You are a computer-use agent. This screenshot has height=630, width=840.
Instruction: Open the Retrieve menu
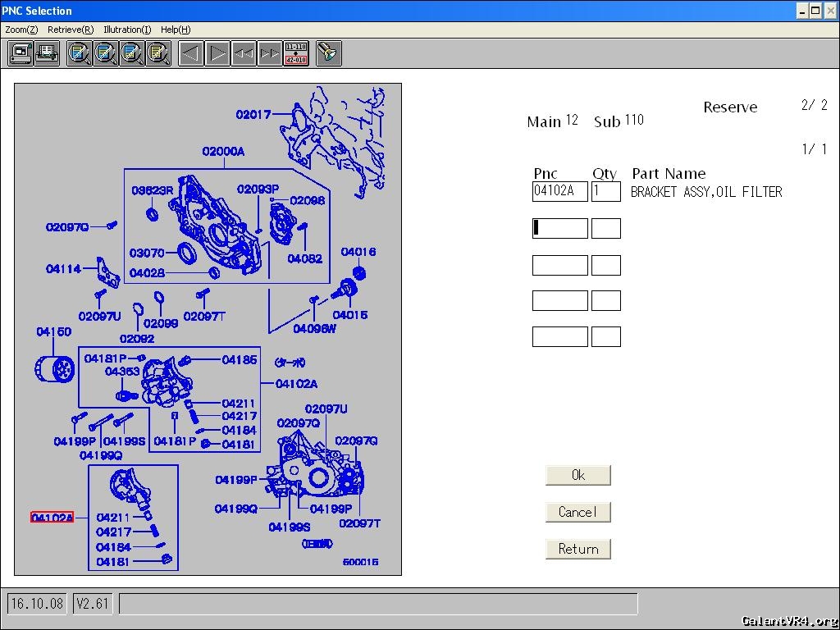[71, 30]
